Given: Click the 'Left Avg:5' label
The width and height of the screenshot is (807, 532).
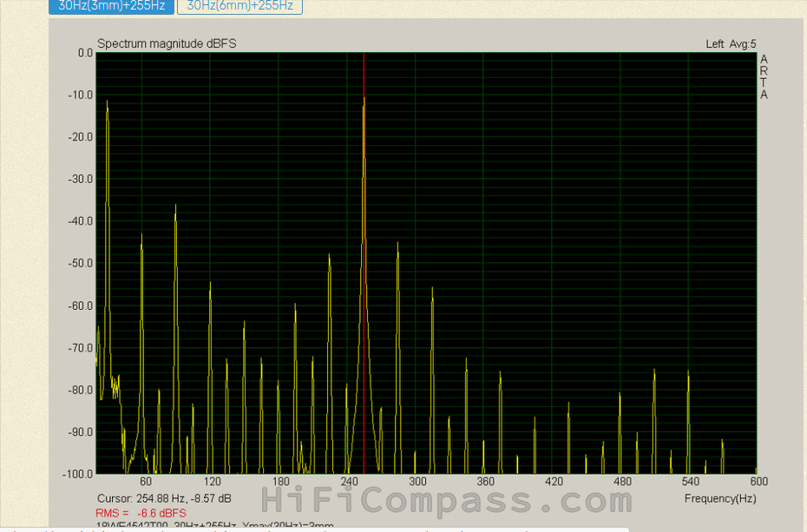Looking at the screenshot, I should (731, 44).
